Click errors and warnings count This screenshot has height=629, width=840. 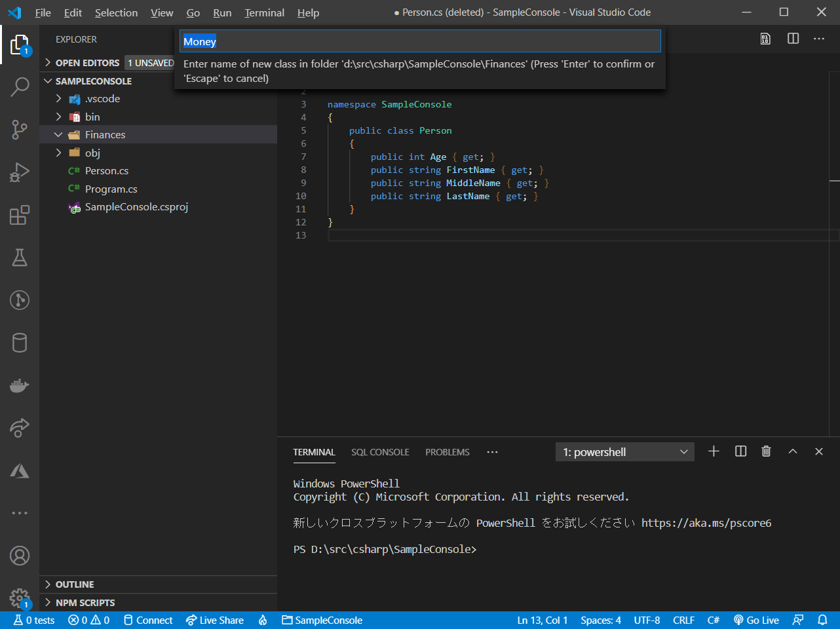[x=88, y=620]
